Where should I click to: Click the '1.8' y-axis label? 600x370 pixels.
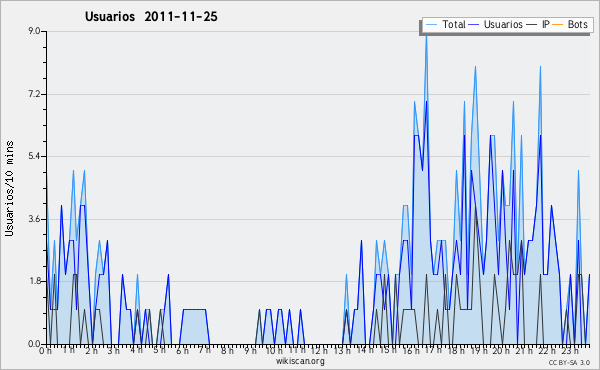pos(34,282)
